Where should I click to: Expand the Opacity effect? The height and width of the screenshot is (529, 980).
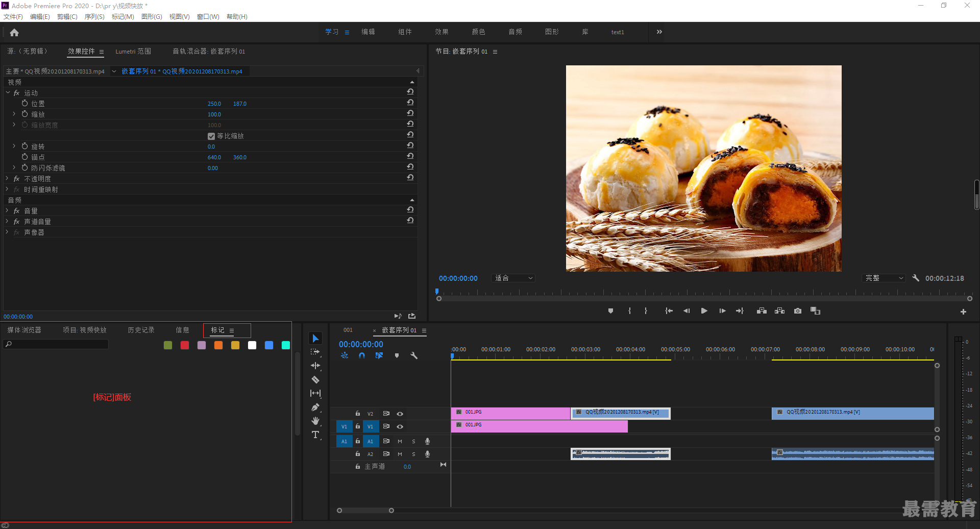click(x=7, y=178)
